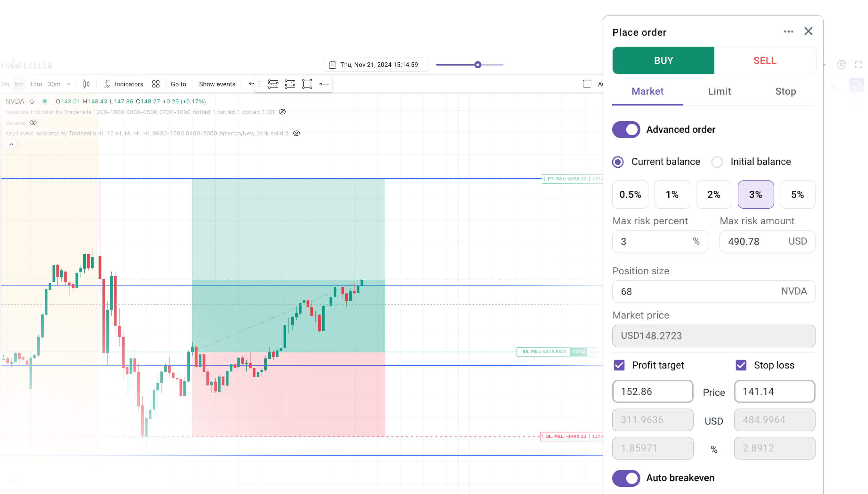Adjust the replay speed slider

coord(478,64)
